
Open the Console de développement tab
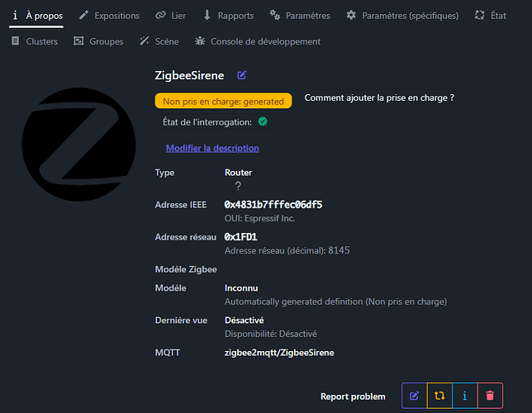(258, 41)
